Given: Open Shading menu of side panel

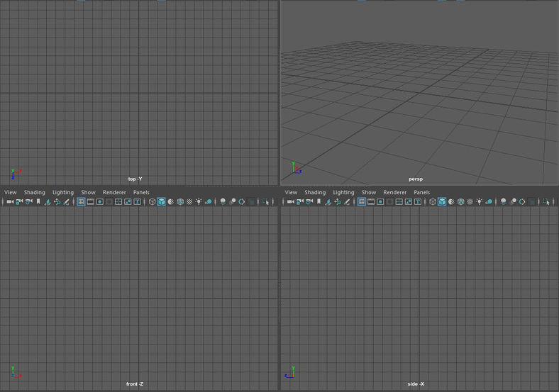Looking at the screenshot, I should [x=315, y=192].
